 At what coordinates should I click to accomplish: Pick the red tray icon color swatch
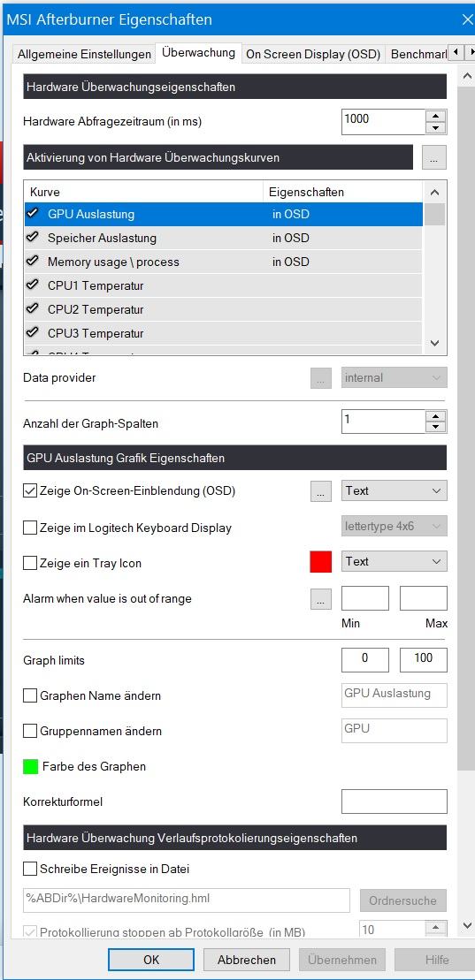(x=320, y=561)
